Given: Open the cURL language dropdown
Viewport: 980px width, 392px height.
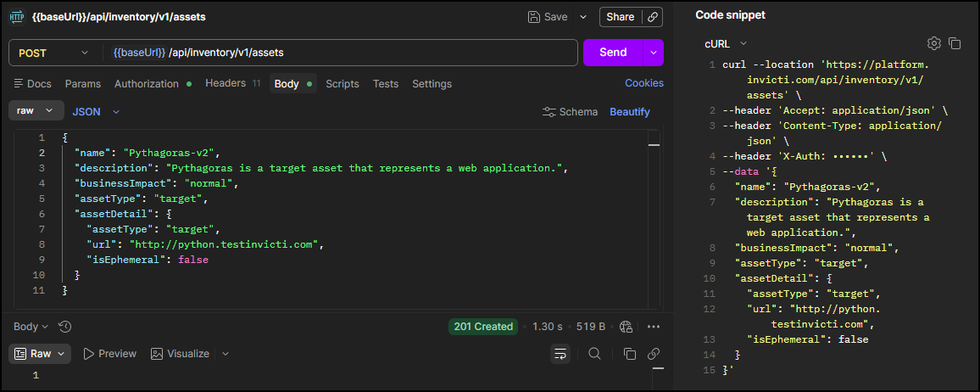Looking at the screenshot, I should pos(725,43).
